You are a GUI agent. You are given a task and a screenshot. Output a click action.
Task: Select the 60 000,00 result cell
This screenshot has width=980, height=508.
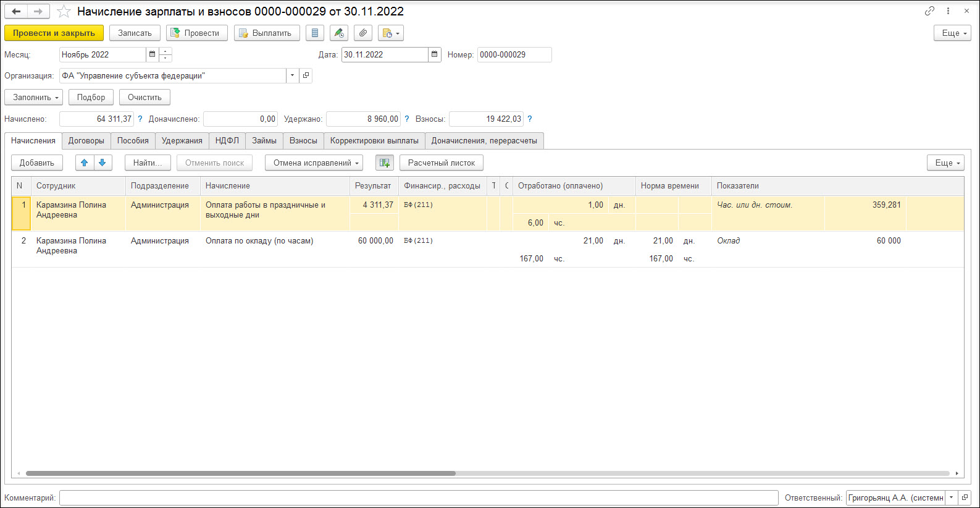(x=374, y=240)
